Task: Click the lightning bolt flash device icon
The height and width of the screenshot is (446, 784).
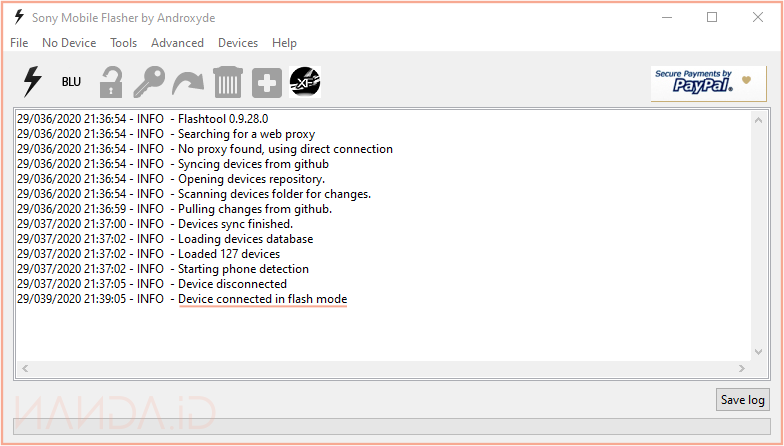Action: (x=33, y=82)
